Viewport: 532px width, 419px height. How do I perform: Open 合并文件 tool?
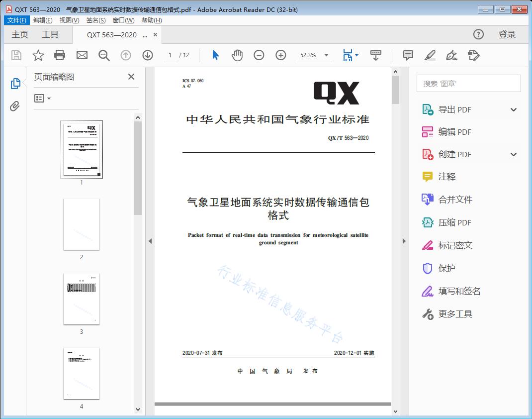tap(455, 200)
